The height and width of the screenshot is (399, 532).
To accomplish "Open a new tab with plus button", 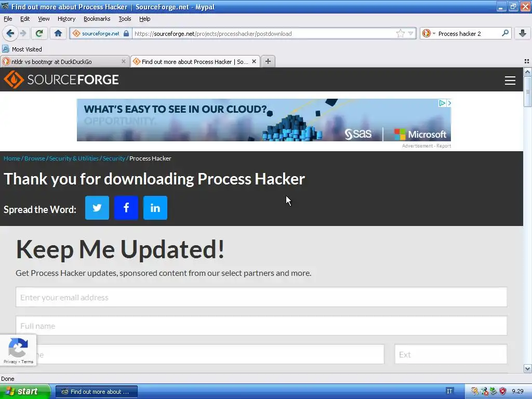I will point(268,61).
